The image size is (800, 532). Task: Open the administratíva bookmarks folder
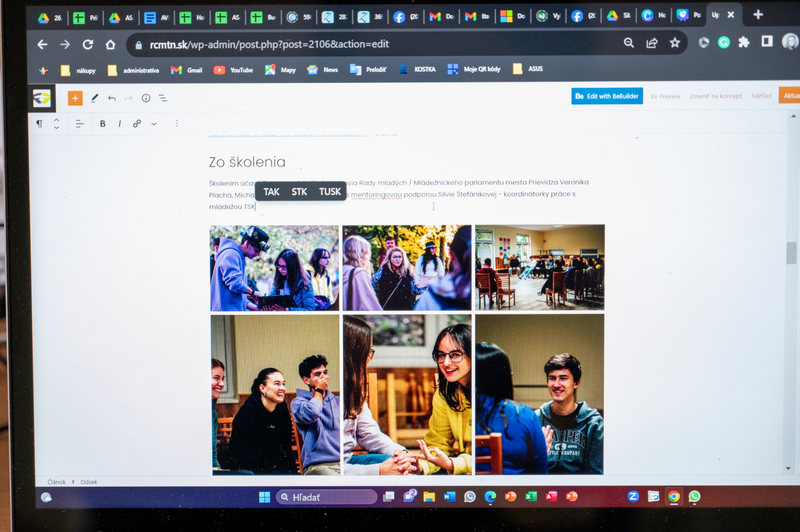pos(133,70)
